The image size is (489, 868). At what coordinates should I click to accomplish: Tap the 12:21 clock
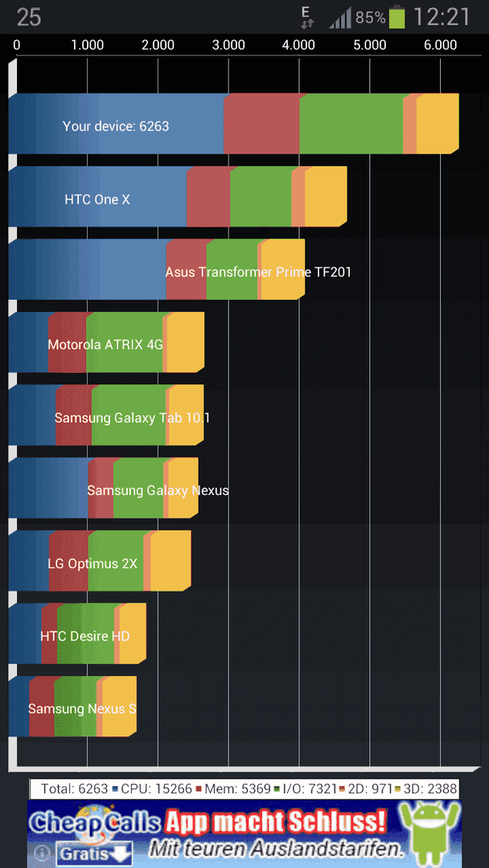[442, 17]
